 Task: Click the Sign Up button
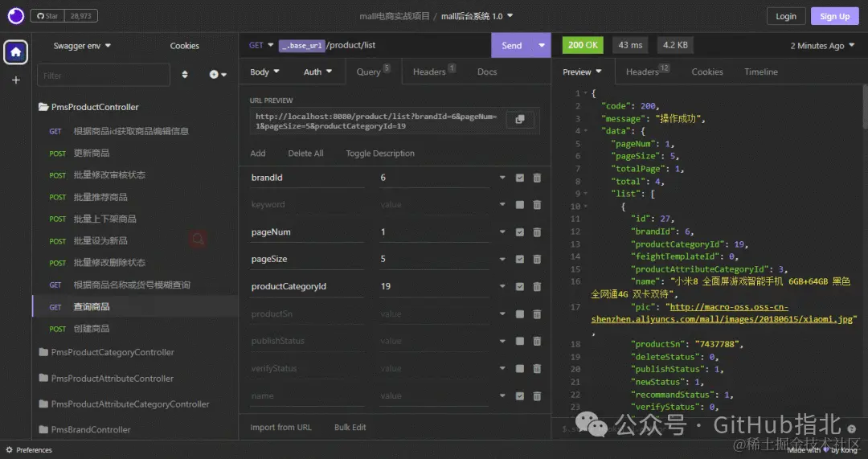(x=835, y=16)
